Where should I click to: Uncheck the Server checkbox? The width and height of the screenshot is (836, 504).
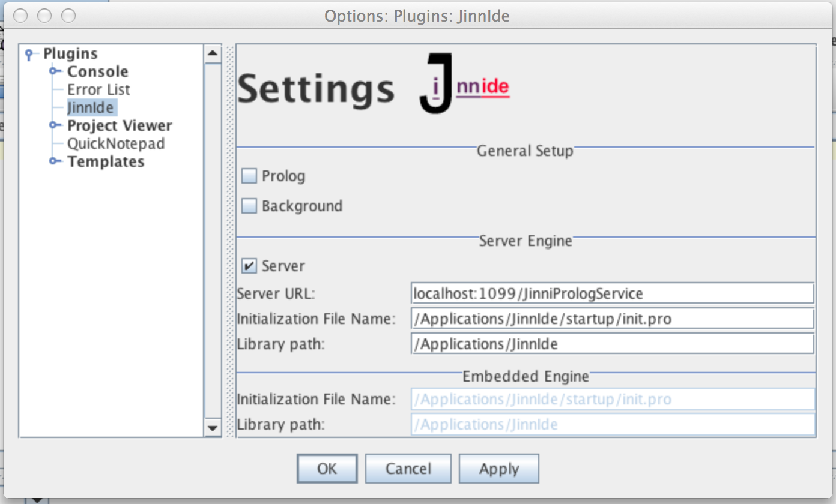click(249, 266)
